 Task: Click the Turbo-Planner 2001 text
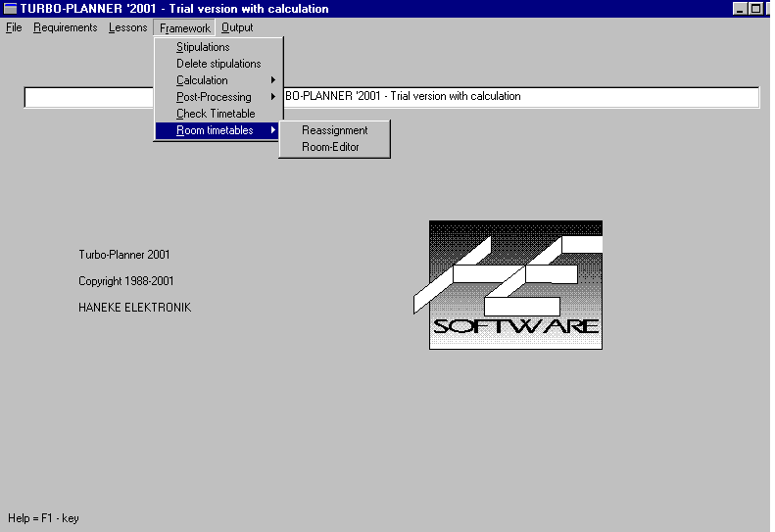(x=124, y=255)
